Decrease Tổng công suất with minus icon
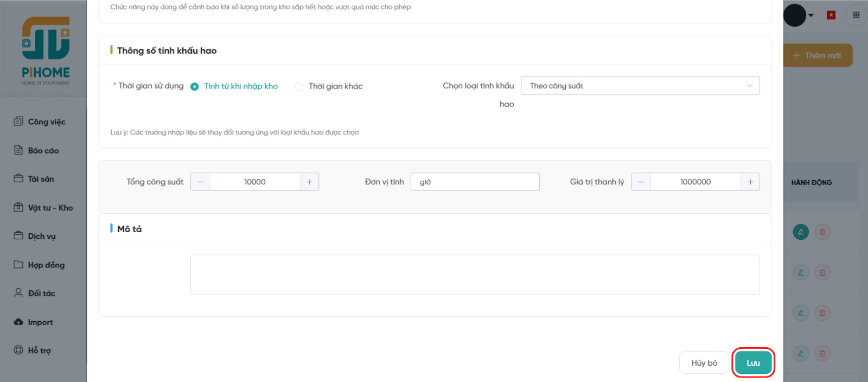868x382 pixels. click(200, 182)
